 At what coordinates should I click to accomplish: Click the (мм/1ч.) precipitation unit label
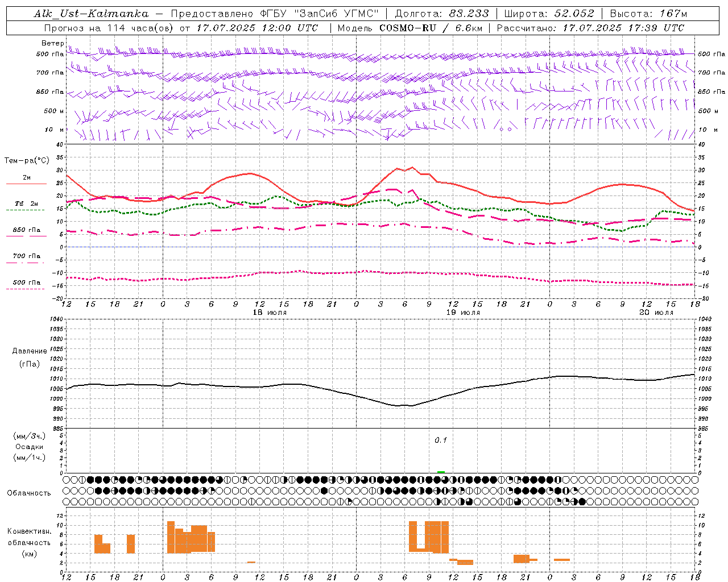(x=30, y=458)
